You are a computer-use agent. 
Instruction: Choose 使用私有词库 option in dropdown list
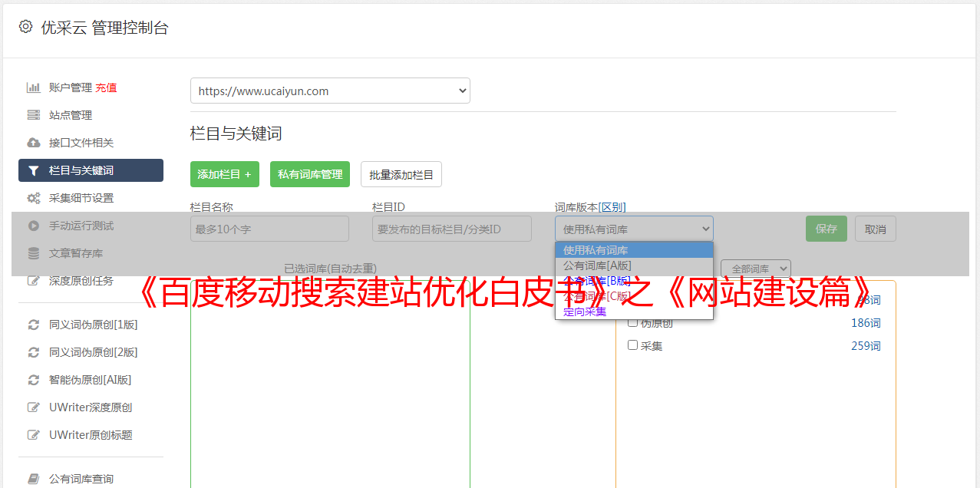pos(634,250)
